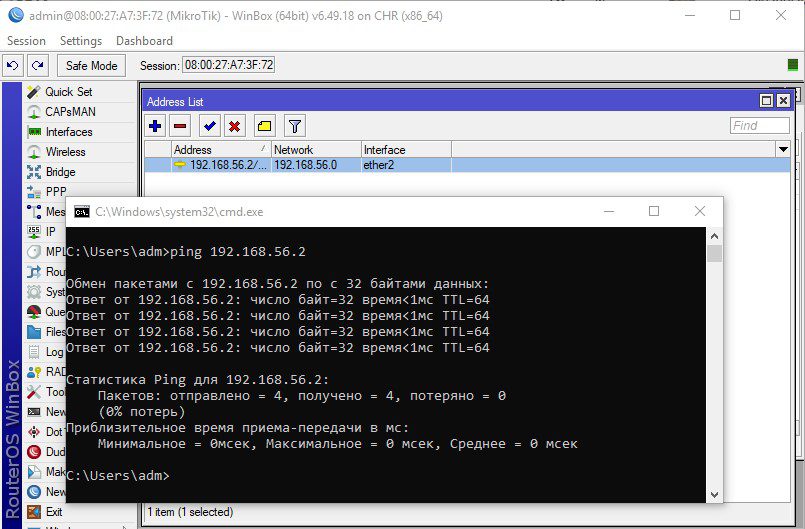The image size is (805, 529).
Task: Click the Dude sidebar icon
Action: [x=34, y=452]
